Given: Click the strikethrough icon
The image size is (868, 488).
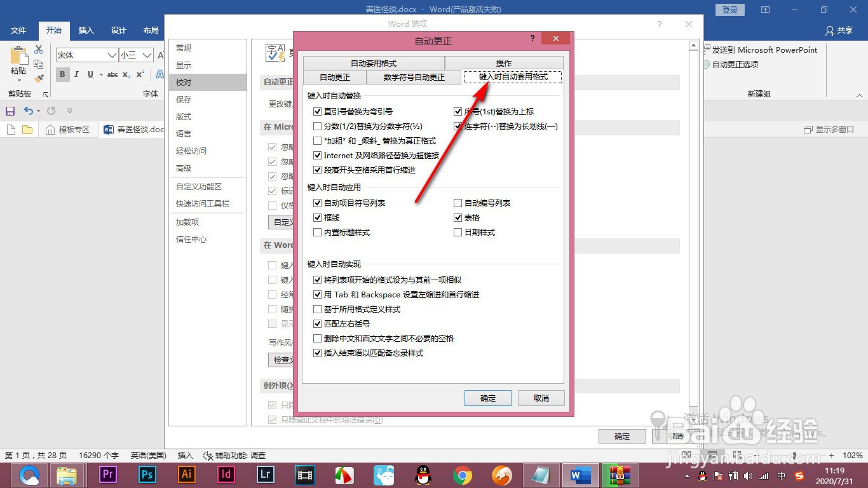Looking at the screenshot, I should 112,74.
